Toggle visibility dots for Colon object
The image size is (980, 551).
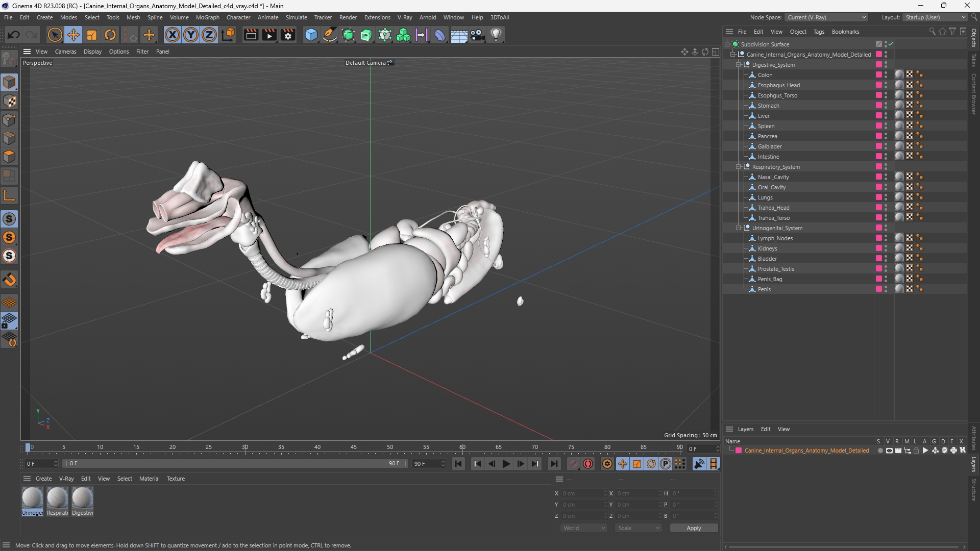tap(886, 75)
